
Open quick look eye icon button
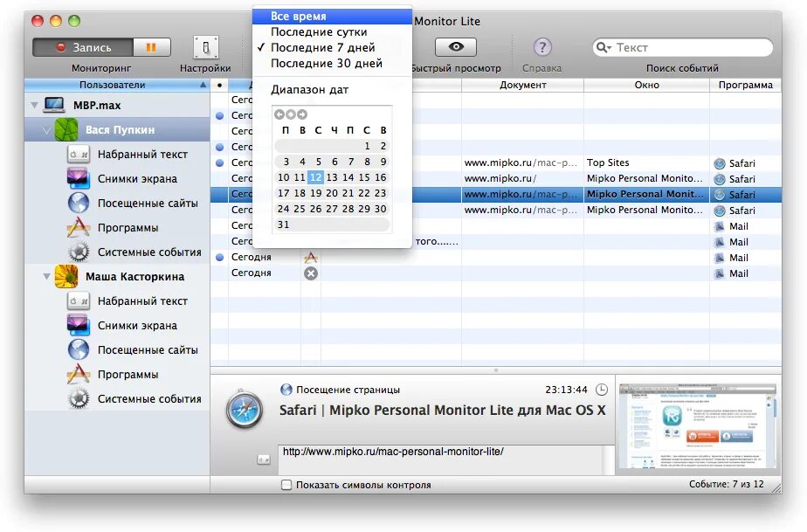pyautogui.click(x=456, y=47)
